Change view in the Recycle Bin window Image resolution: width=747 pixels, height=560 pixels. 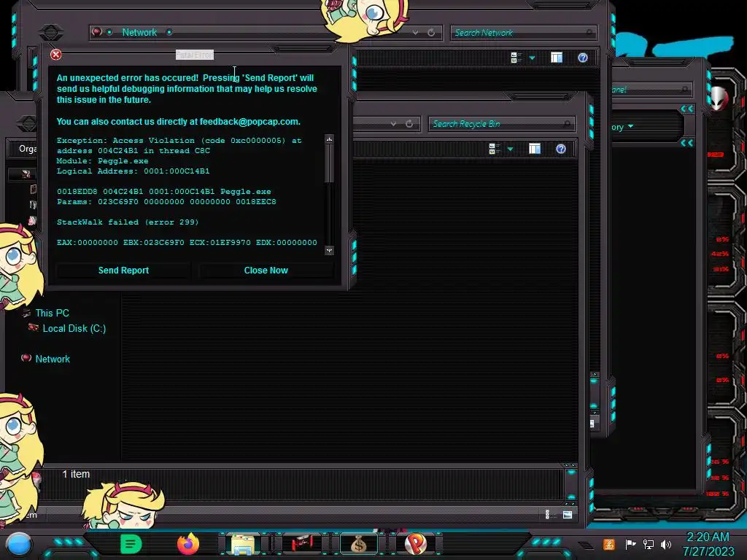(494, 149)
